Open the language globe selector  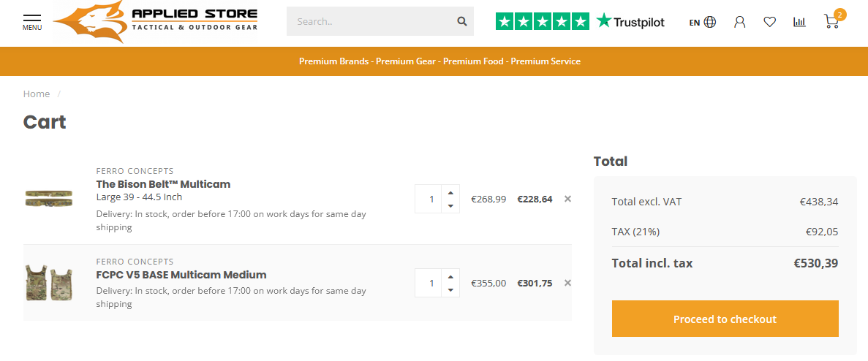pyautogui.click(x=703, y=22)
